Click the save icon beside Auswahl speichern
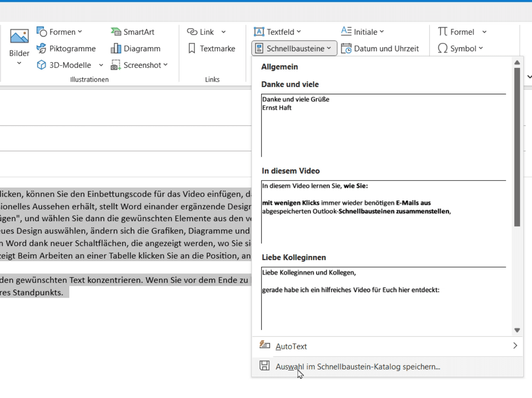 265,366
